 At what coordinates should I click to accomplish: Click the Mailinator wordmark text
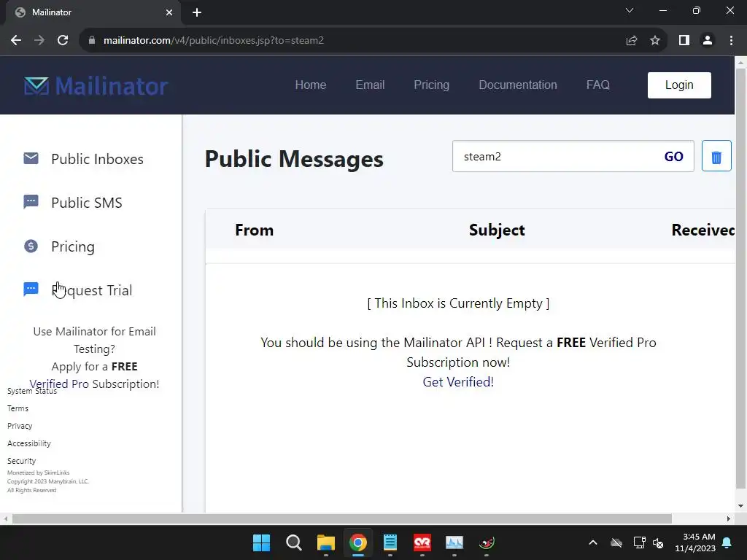(x=112, y=86)
